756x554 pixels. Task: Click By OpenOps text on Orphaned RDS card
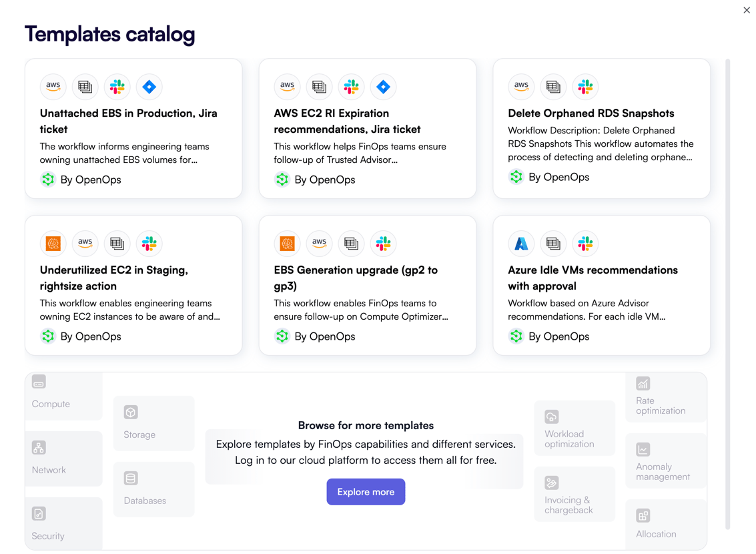(558, 177)
